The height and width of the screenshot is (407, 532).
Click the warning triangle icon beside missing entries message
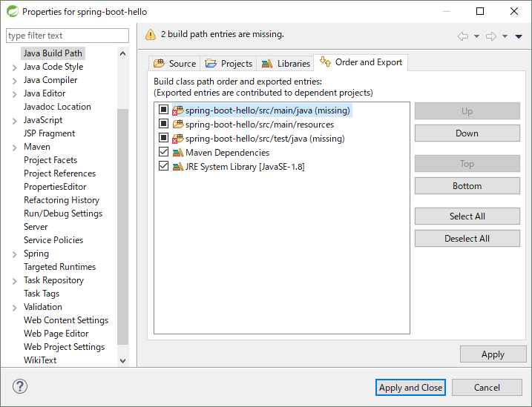pyautogui.click(x=151, y=35)
